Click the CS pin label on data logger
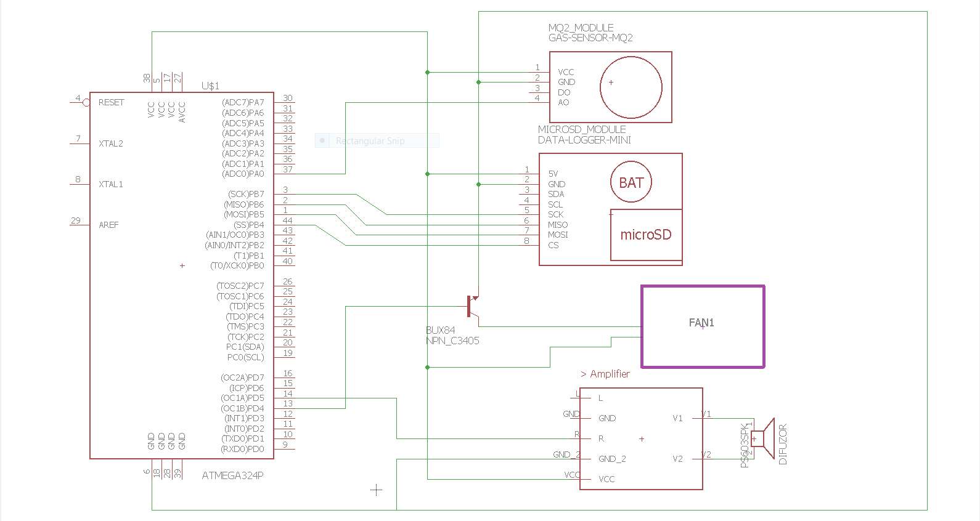The height and width of the screenshot is (521, 980). pyautogui.click(x=553, y=245)
